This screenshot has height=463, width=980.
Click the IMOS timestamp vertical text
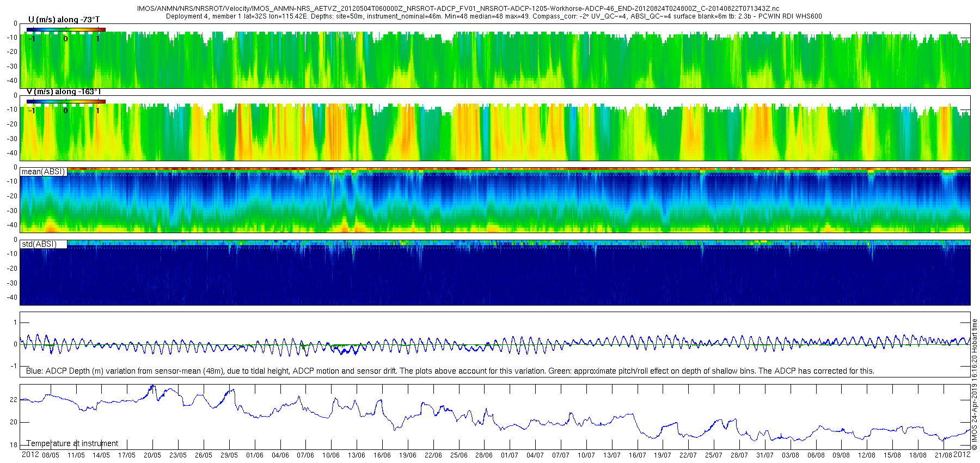pyautogui.click(x=975, y=385)
